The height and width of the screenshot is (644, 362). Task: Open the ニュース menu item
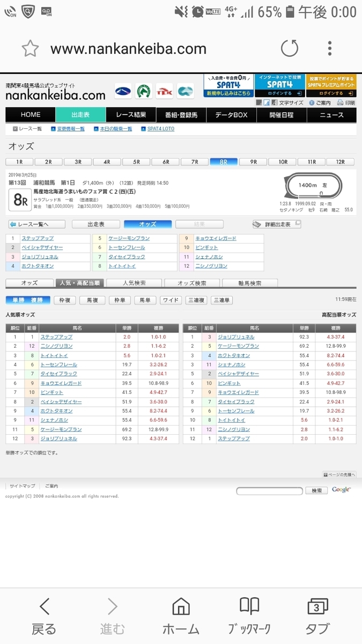pos(331,115)
